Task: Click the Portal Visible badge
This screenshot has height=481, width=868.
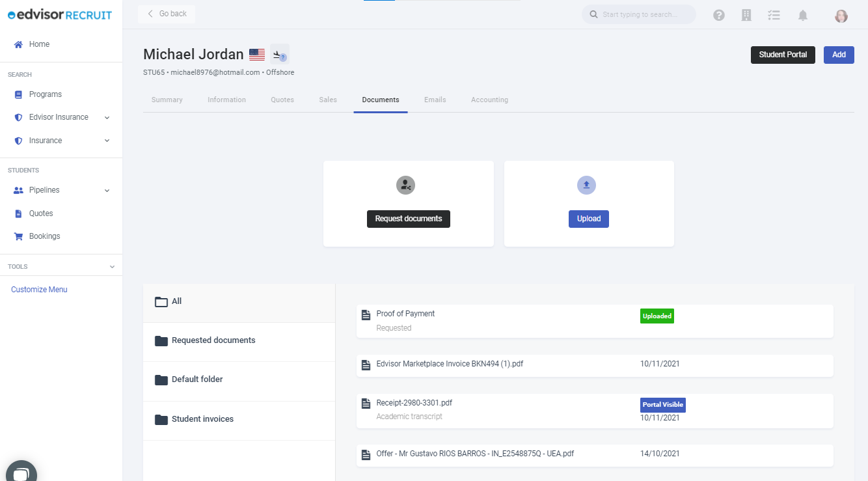Action: [x=663, y=405]
